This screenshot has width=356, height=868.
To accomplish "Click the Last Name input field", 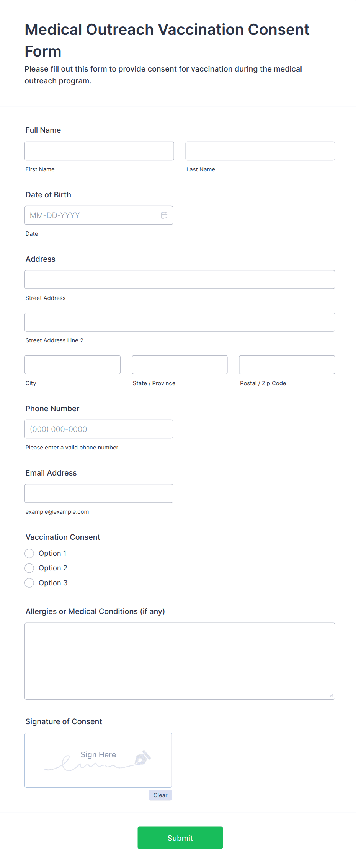I will [x=260, y=151].
